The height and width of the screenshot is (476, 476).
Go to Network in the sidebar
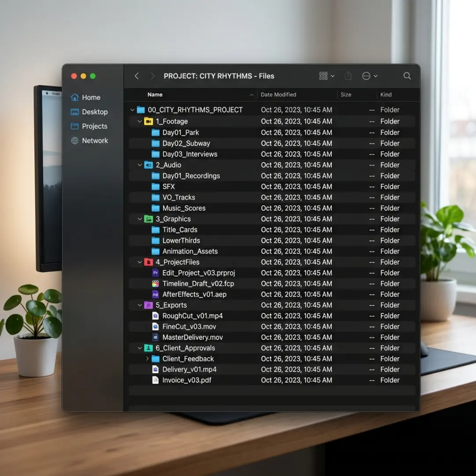(95, 141)
